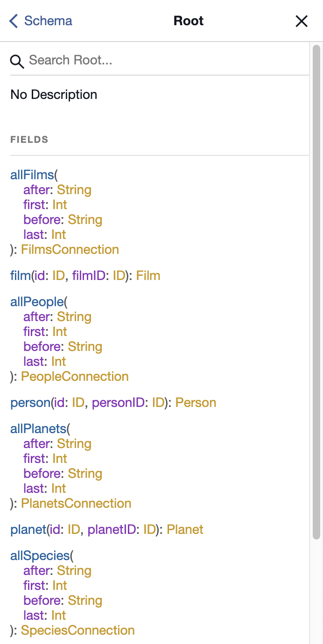Open the FilmsConnection type
323x644 pixels.
(70, 250)
